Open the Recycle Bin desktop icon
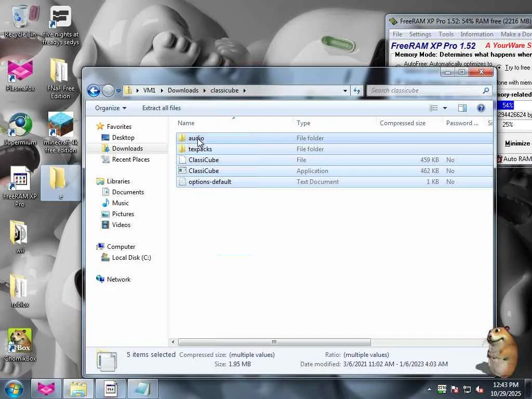532x399 pixels. pos(20,21)
